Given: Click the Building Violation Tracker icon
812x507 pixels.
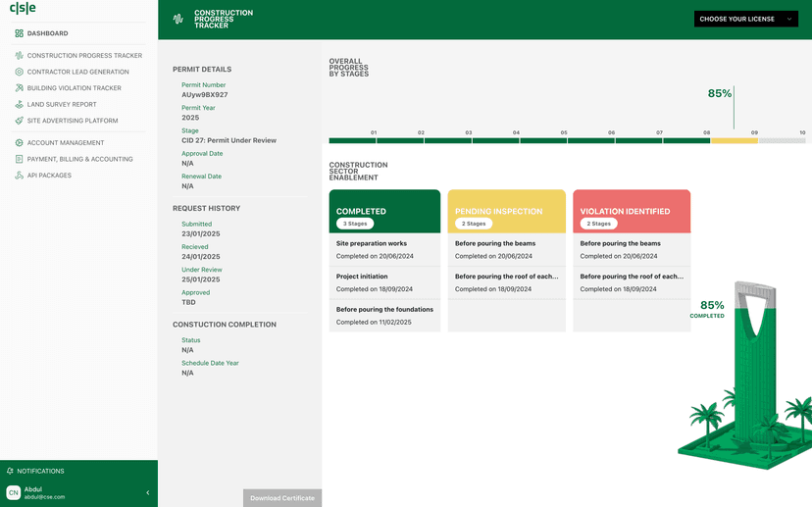Looking at the screenshot, I should (20, 88).
